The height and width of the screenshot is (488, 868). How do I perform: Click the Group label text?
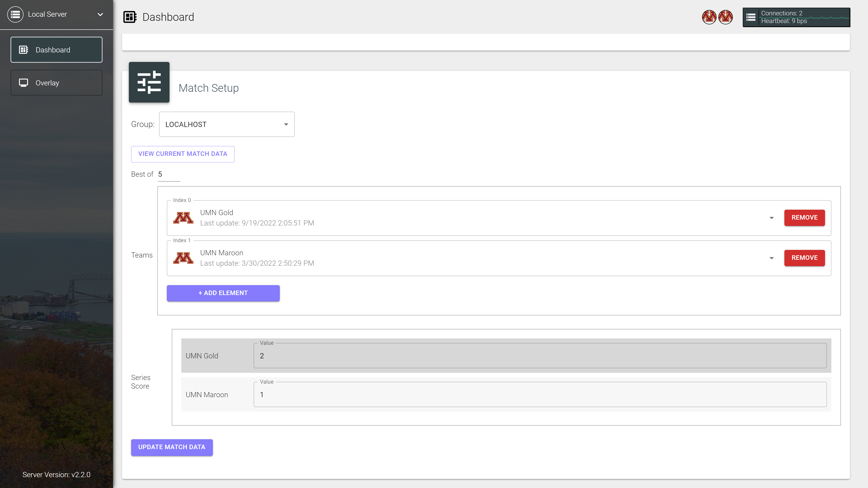tap(143, 124)
